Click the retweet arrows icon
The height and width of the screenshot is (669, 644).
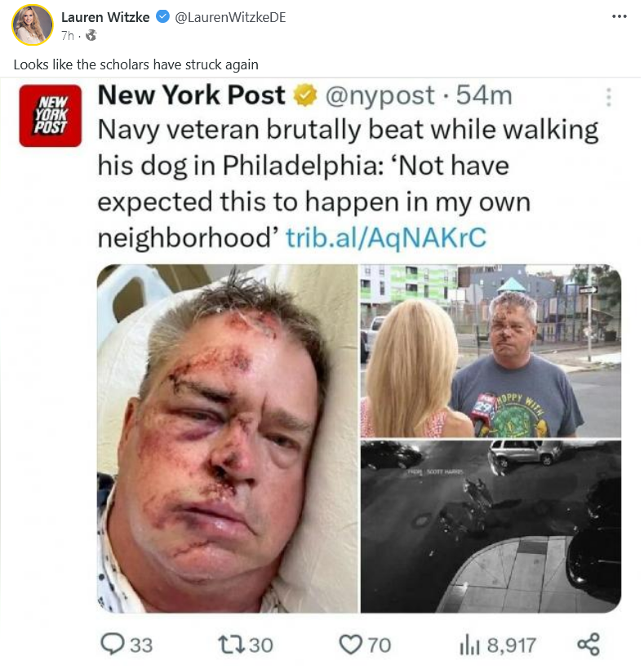point(231,645)
